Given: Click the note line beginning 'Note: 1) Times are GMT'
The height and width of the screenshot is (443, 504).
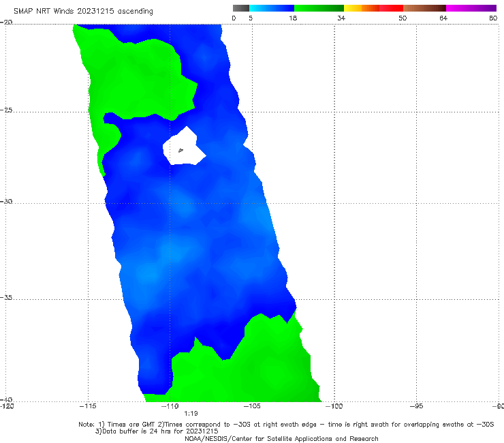Looking at the screenshot, I should point(286,425).
